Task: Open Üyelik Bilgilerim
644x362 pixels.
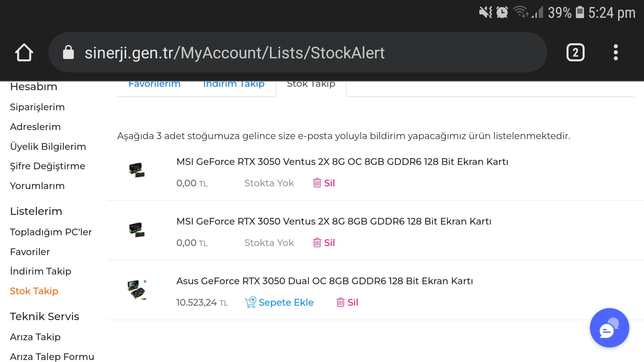Action: point(48,146)
